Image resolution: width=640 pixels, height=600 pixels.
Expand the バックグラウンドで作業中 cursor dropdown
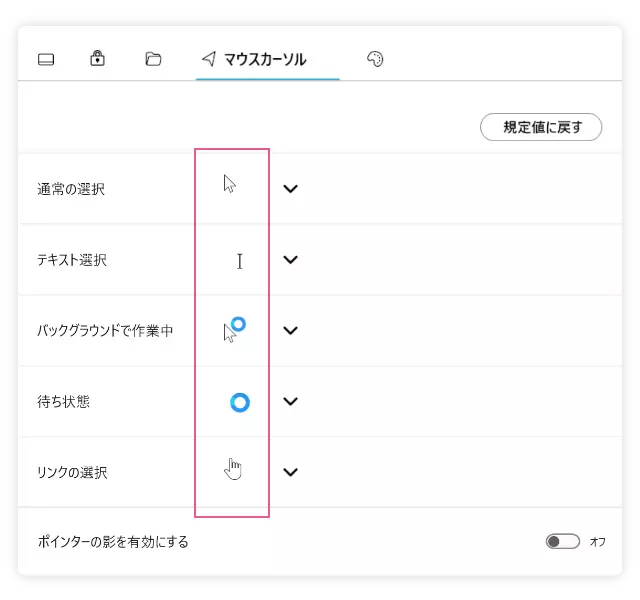290,330
